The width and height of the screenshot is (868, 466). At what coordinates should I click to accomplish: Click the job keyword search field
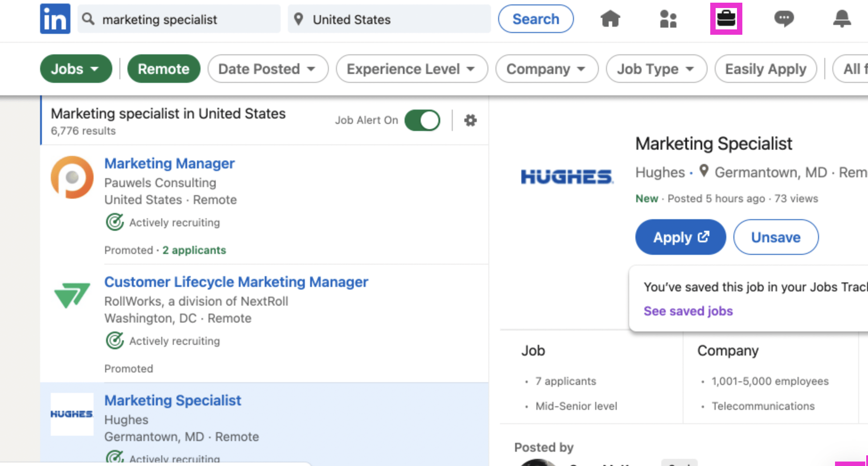[179, 19]
